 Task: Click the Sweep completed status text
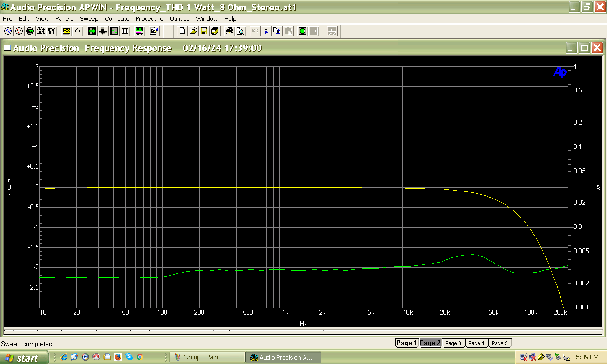coord(27,344)
